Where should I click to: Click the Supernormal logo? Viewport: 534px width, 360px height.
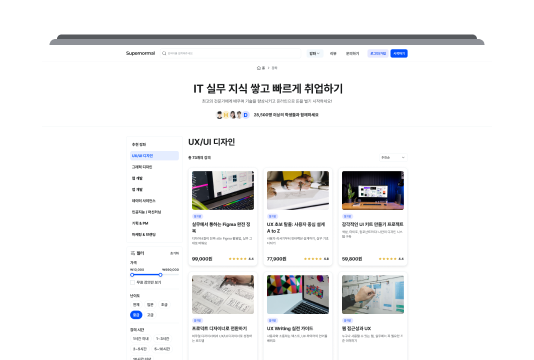140,53
